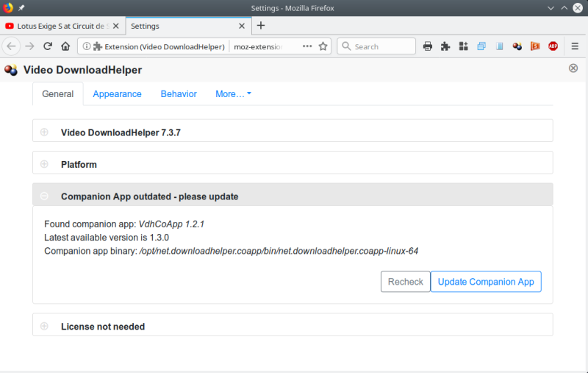Close the Settings tab

242,26
